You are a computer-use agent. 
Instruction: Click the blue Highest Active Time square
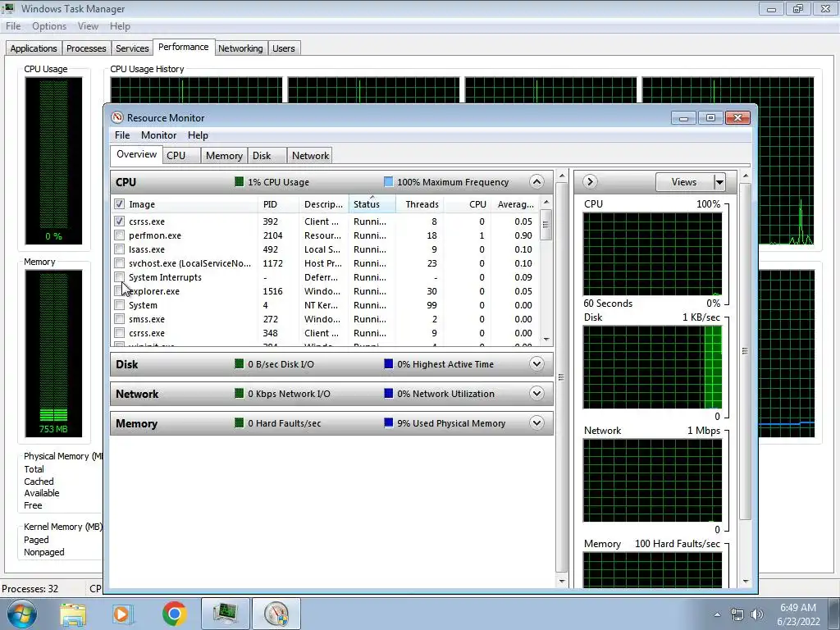tap(388, 363)
